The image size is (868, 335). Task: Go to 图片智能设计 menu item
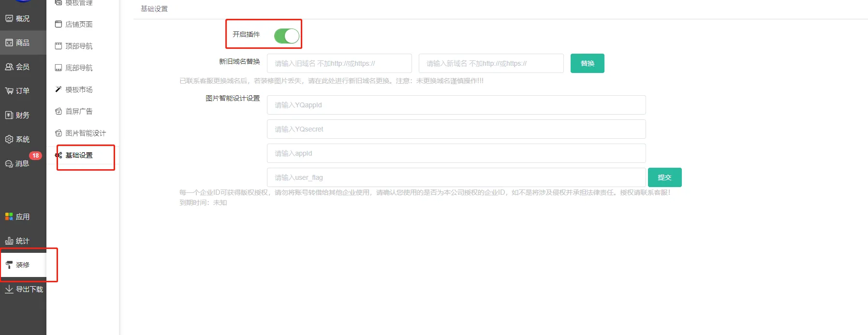[85, 133]
